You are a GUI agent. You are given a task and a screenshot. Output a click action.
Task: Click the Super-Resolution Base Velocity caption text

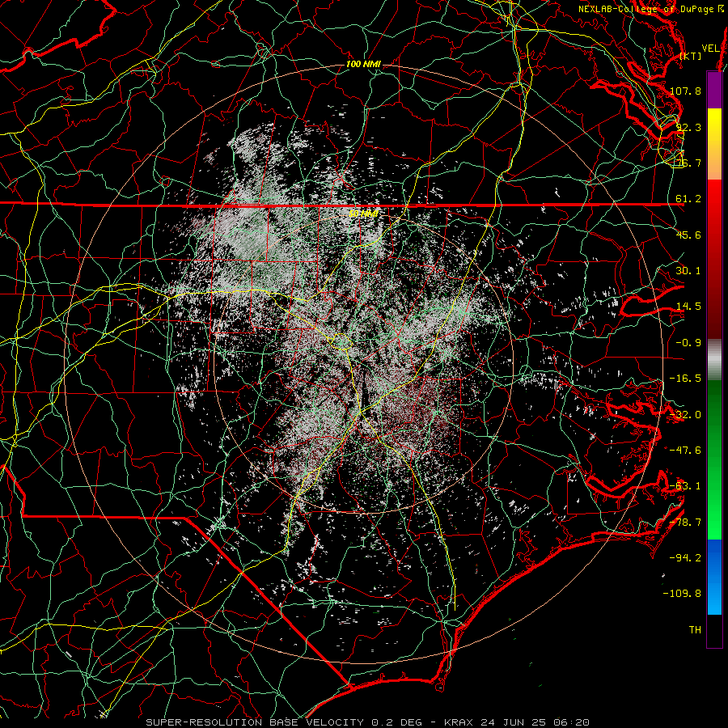coord(255,722)
